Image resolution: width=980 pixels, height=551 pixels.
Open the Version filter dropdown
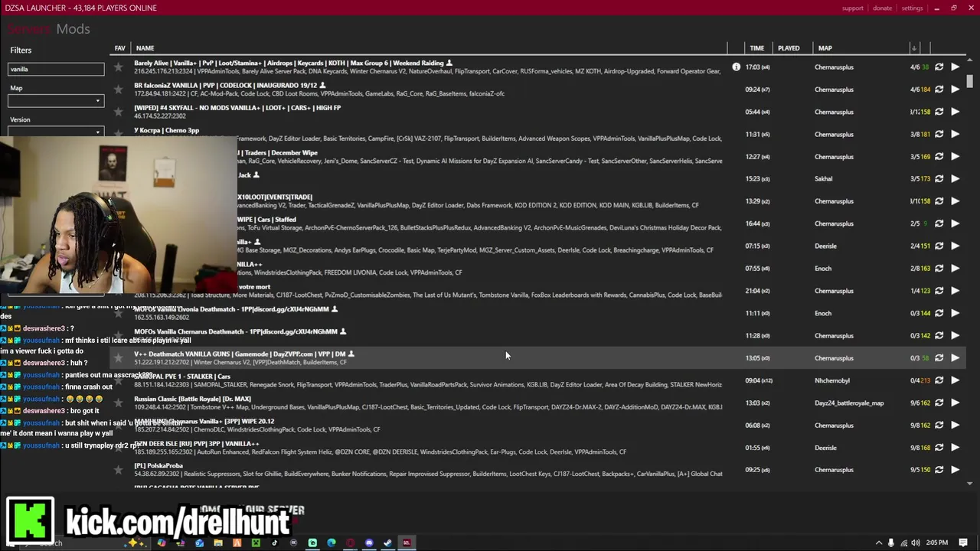(56, 132)
